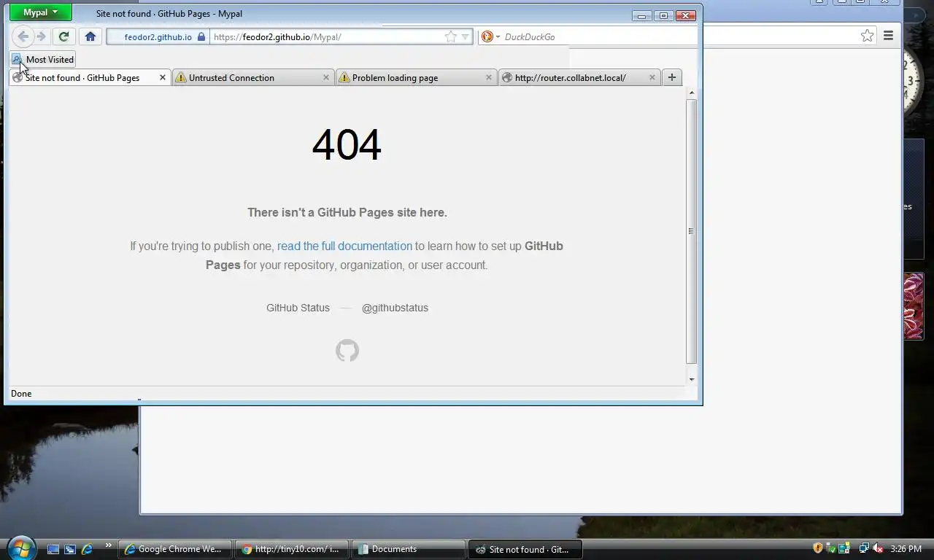Image resolution: width=934 pixels, height=560 pixels.
Task: Go back with the Mypal back arrow
Action: tap(23, 36)
